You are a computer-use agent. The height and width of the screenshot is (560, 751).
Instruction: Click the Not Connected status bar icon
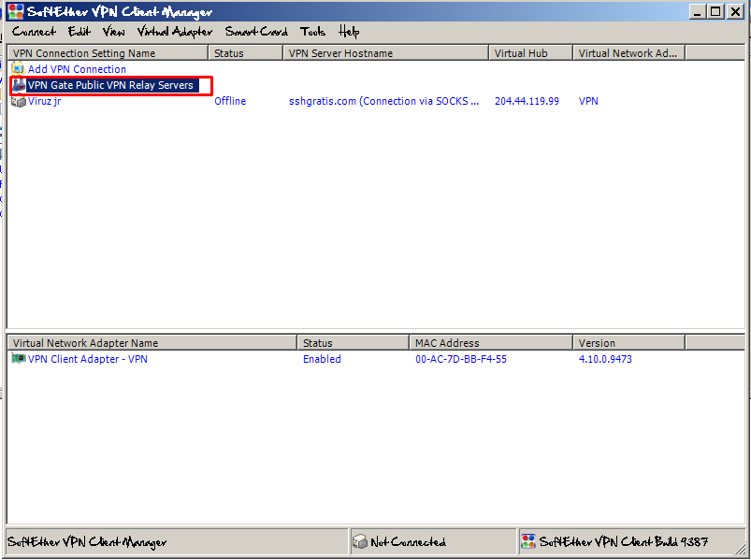pos(360,541)
